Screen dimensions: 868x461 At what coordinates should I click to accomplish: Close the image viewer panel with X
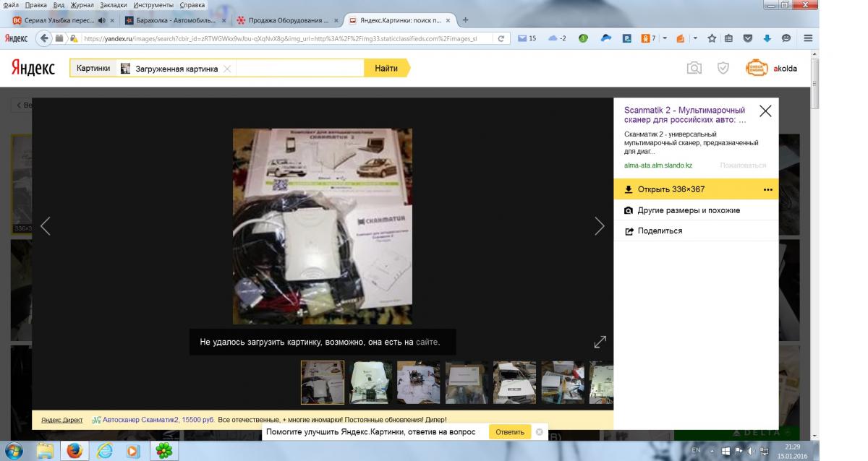tap(765, 111)
